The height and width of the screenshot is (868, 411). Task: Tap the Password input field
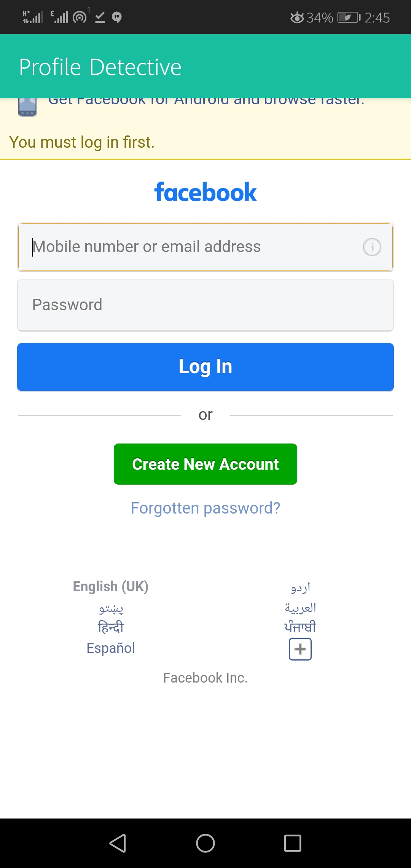205,305
